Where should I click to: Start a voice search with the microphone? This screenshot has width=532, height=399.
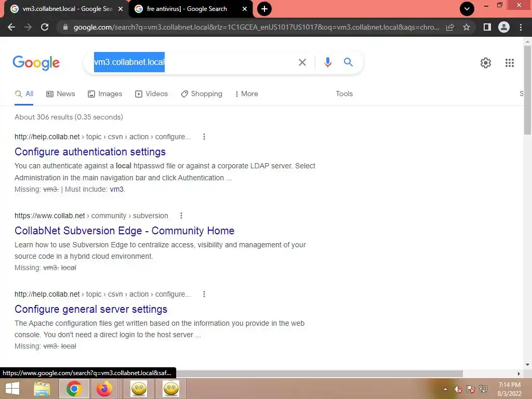pos(327,62)
